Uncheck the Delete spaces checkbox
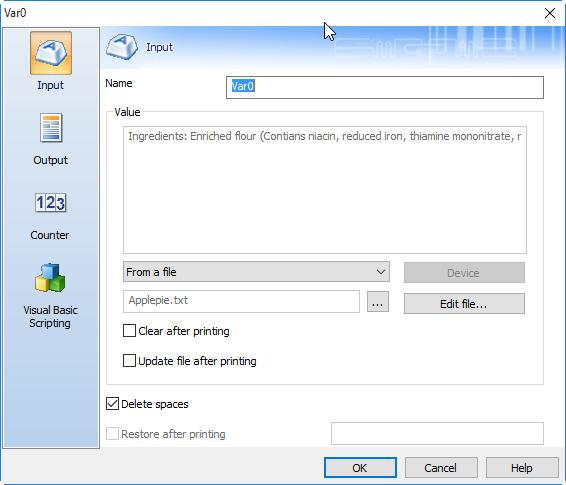Image resolution: width=566 pixels, height=485 pixels. (112, 403)
